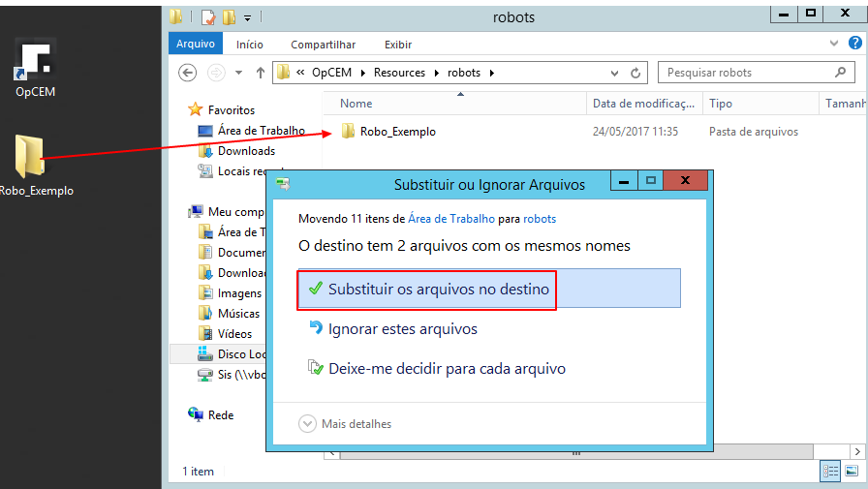Switch to the Compartilhar ribbon tab
Image resolution: width=868 pixels, height=489 pixels.
click(x=323, y=45)
